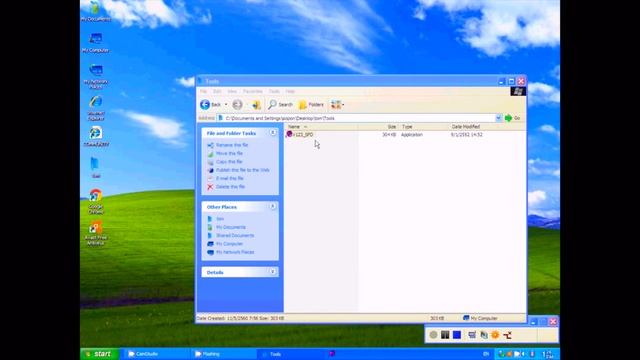Click the Forward arrow button
Image resolution: width=640 pixels, height=360 pixels.
pyautogui.click(x=237, y=104)
